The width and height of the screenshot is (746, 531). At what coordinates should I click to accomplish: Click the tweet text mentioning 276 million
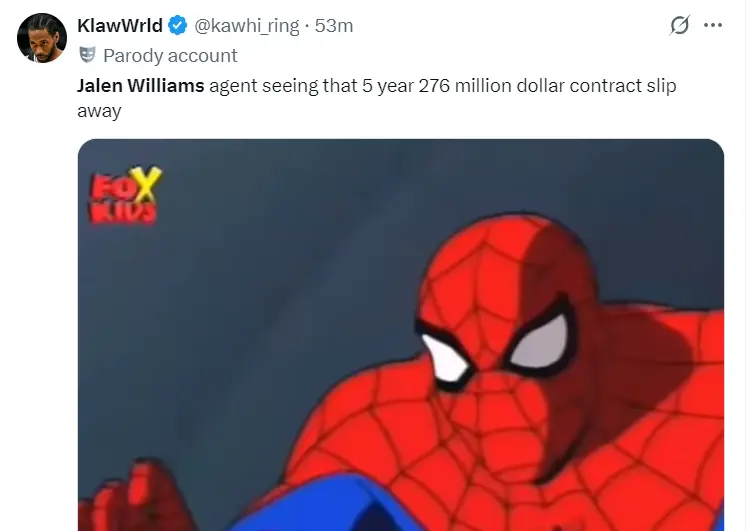(x=376, y=98)
